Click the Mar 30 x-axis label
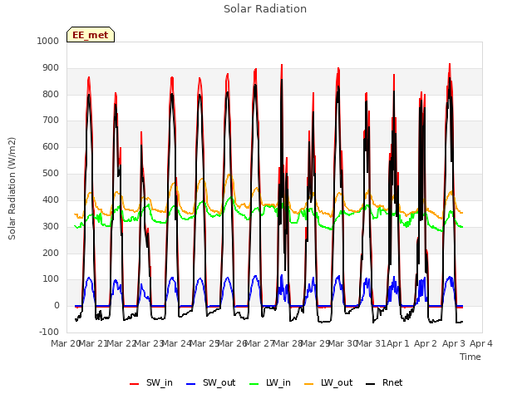The image size is (532, 399). point(342,343)
